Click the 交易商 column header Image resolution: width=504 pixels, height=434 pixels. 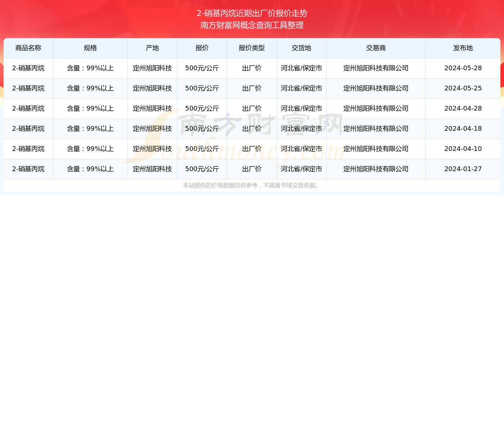click(376, 48)
